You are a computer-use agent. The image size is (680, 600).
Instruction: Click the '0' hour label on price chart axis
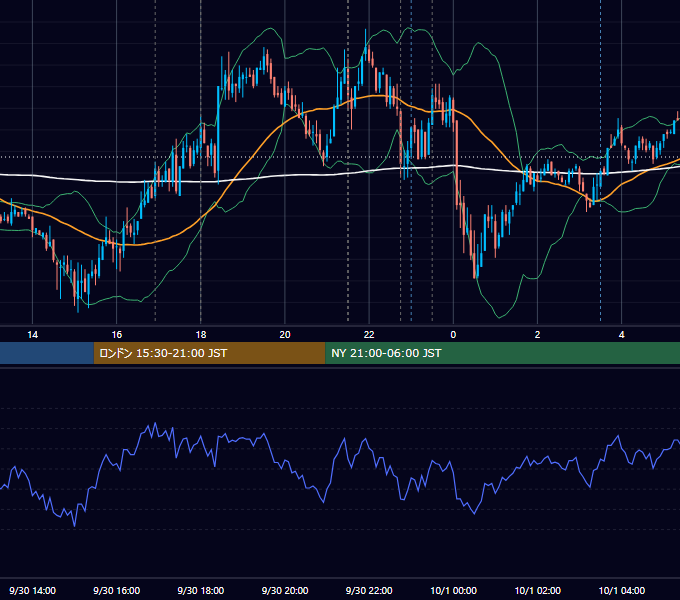pos(453,335)
